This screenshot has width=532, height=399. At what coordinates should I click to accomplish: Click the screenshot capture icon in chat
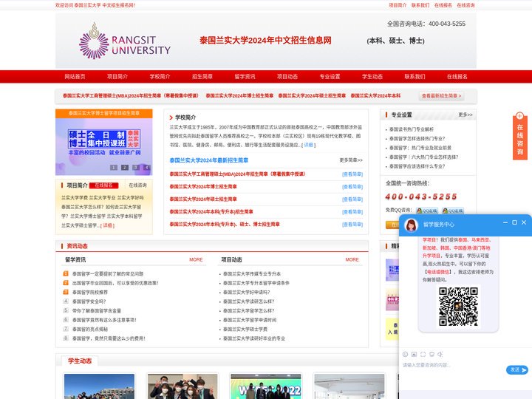tap(423, 354)
